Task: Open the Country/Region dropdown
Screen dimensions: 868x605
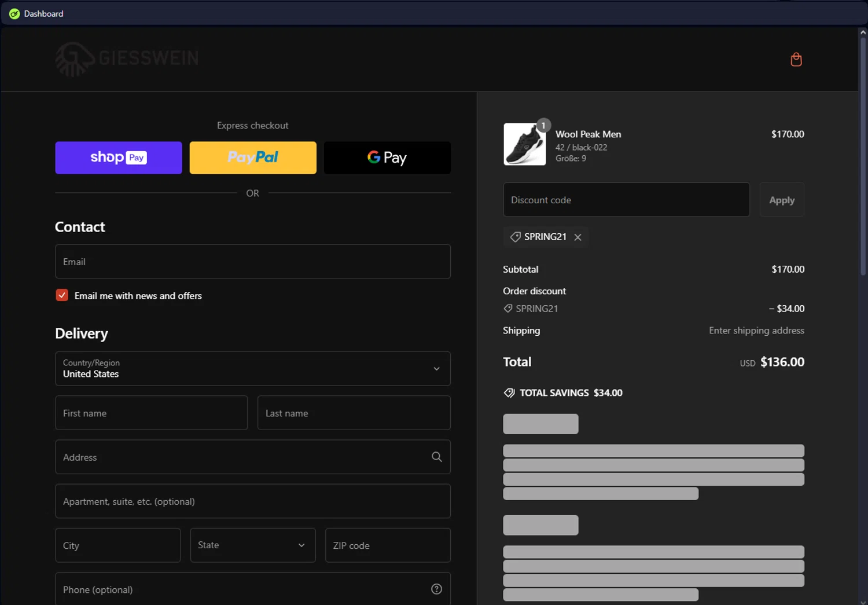Action: 253,368
